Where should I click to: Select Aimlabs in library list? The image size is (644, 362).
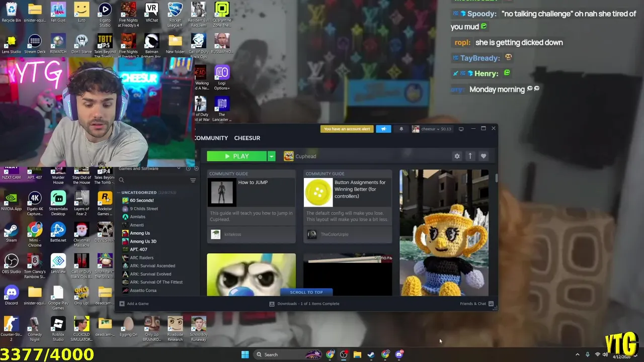pyautogui.click(x=137, y=217)
